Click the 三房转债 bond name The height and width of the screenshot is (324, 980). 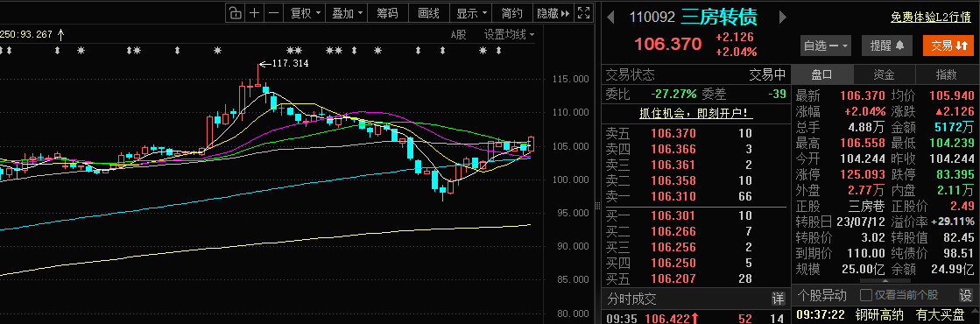point(719,17)
